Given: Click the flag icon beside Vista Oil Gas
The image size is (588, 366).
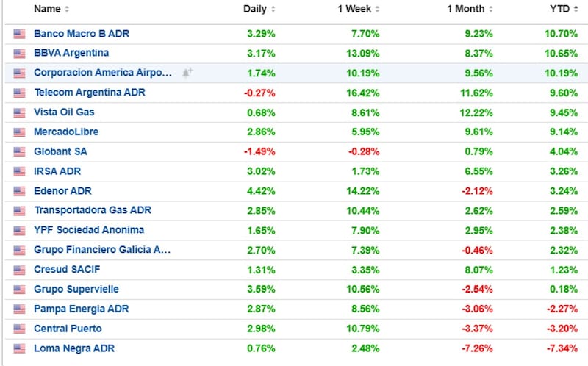Looking at the screenshot, I should [x=18, y=112].
